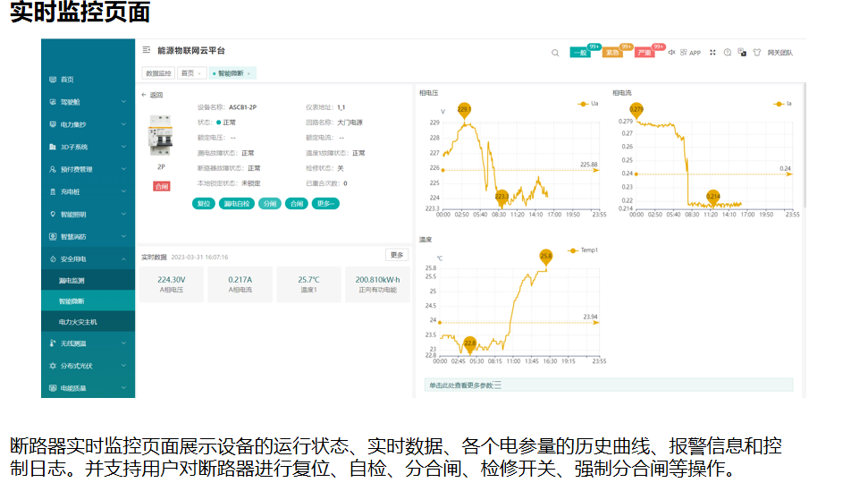
Task: Toggle Temp1 series in temperature legend
Action: (582, 250)
